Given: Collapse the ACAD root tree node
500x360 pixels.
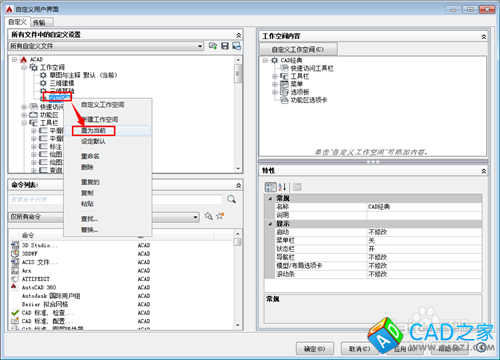Looking at the screenshot, I should coord(14,59).
